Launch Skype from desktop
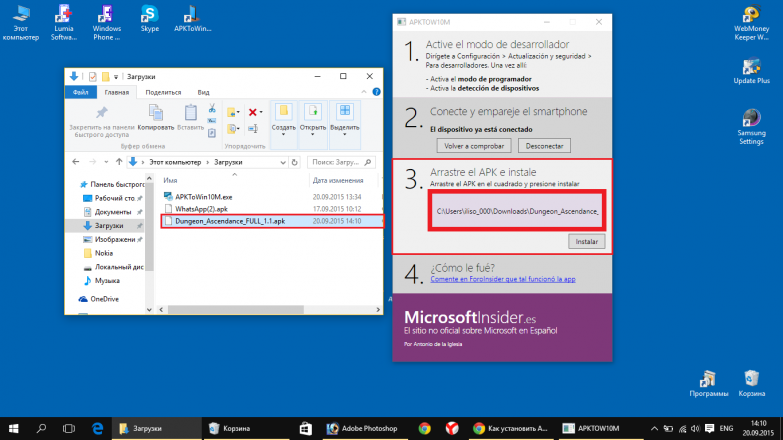The image size is (783, 440). [149, 19]
